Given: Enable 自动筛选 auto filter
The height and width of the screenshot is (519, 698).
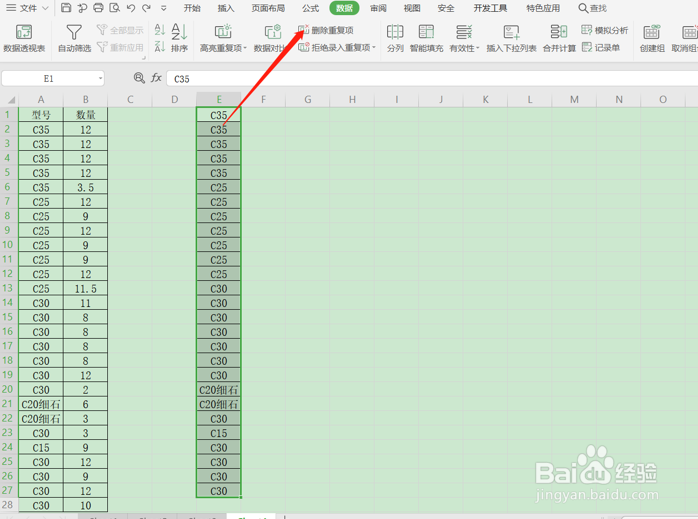Looking at the screenshot, I should 74,38.
